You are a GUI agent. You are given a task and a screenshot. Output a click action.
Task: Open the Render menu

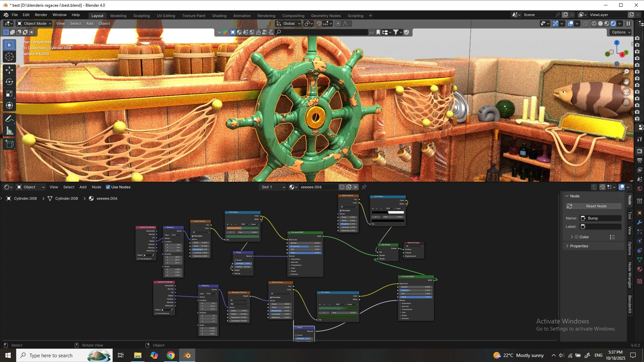pos(41,15)
